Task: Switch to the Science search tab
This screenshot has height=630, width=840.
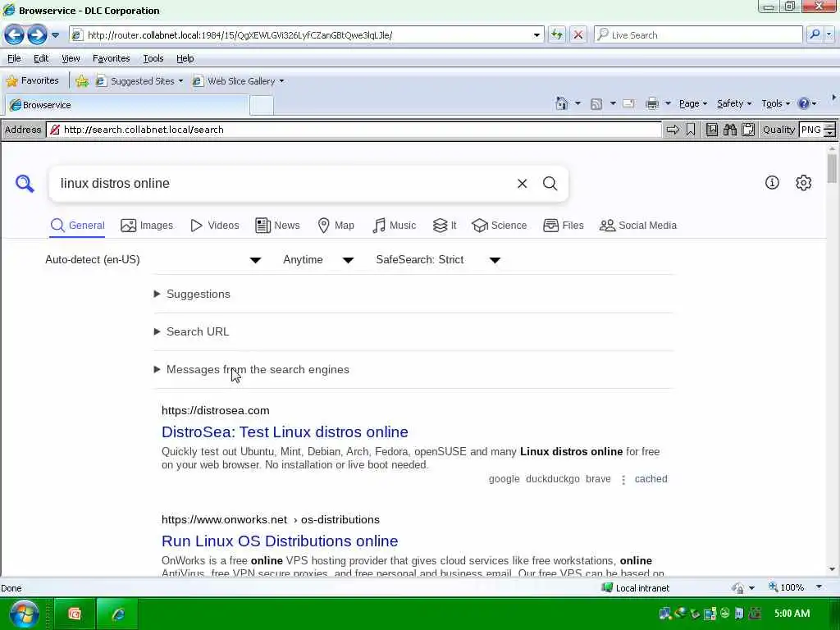Action: click(x=500, y=226)
